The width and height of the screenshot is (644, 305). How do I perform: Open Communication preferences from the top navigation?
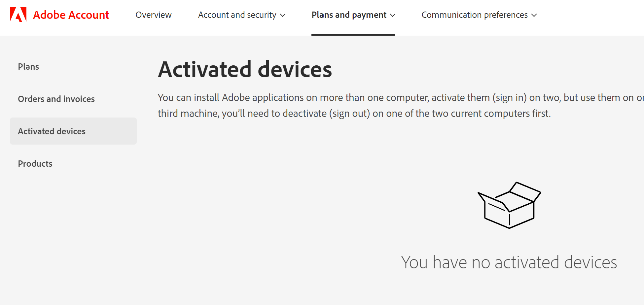click(x=475, y=15)
